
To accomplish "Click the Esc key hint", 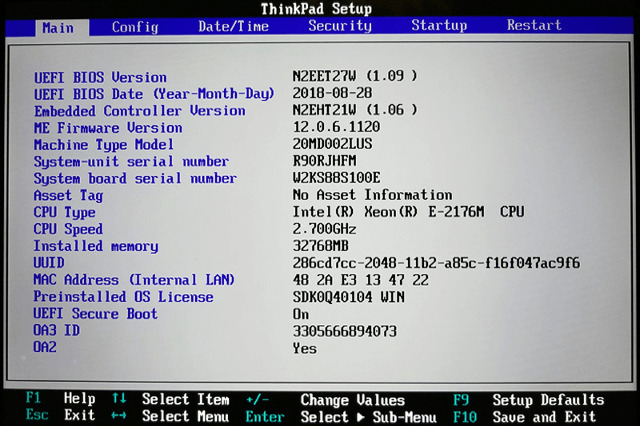I will coord(37,415).
